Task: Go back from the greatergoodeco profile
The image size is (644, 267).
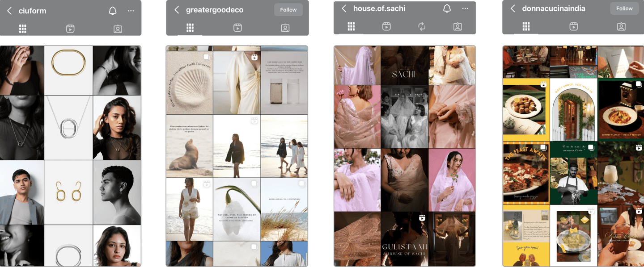Action: click(x=177, y=10)
